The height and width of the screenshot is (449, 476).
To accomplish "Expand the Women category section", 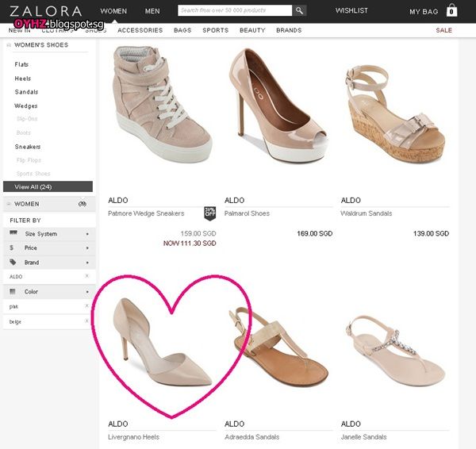I will coord(9,204).
